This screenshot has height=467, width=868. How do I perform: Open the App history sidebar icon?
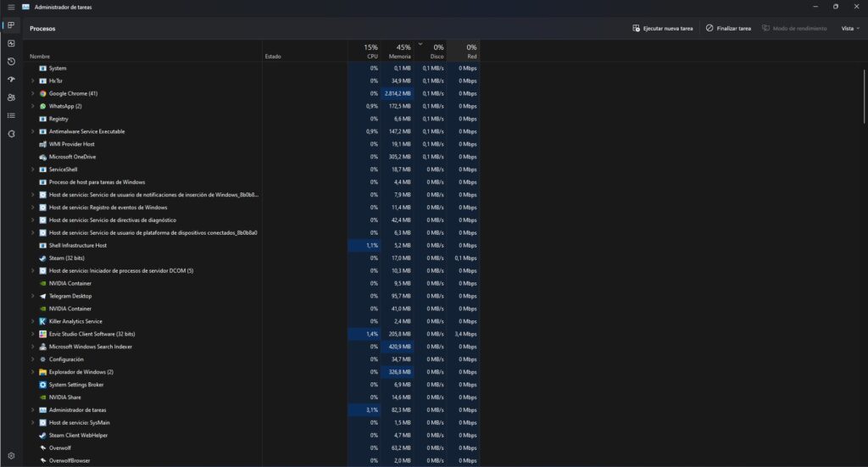tap(11, 62)
